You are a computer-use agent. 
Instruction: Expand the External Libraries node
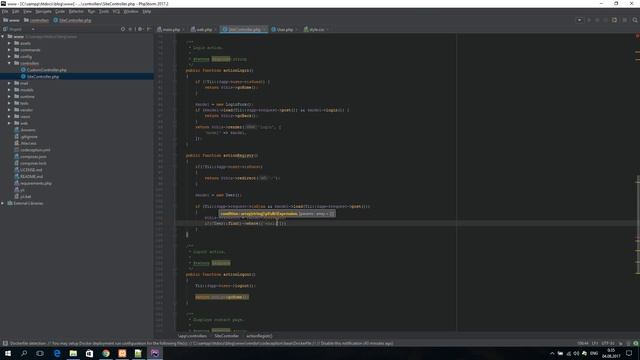coord(3,203)
